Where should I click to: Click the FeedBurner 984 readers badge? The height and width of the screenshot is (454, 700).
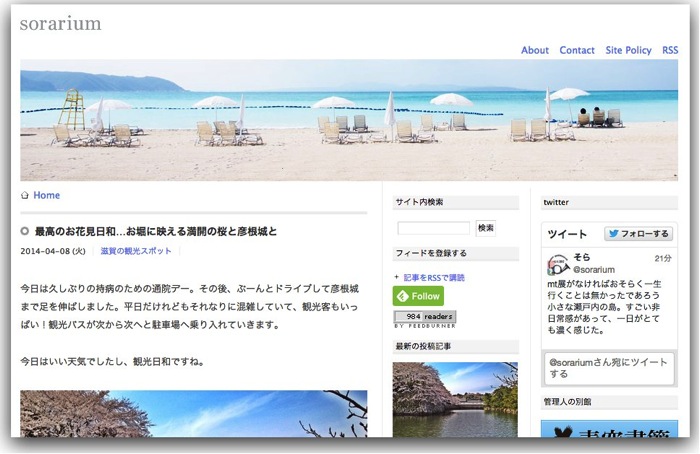pos(425,317)
